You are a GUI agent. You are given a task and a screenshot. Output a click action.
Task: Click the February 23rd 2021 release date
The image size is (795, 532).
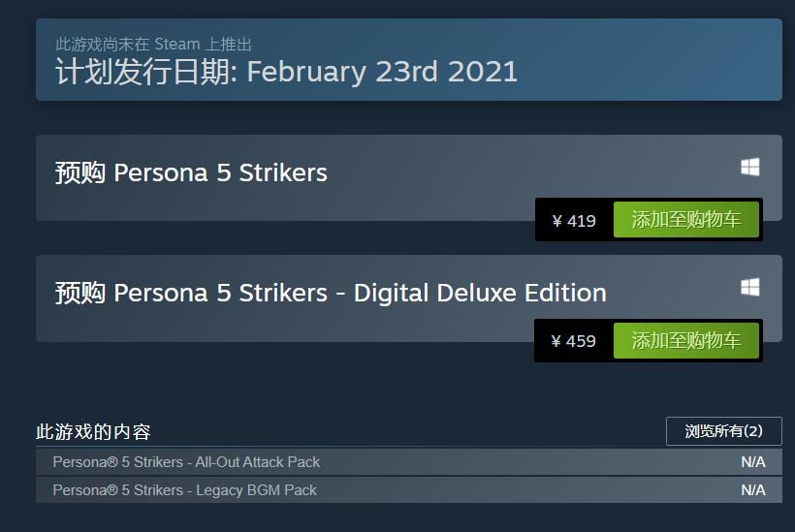pyautogui.click(x=382, y=72)
